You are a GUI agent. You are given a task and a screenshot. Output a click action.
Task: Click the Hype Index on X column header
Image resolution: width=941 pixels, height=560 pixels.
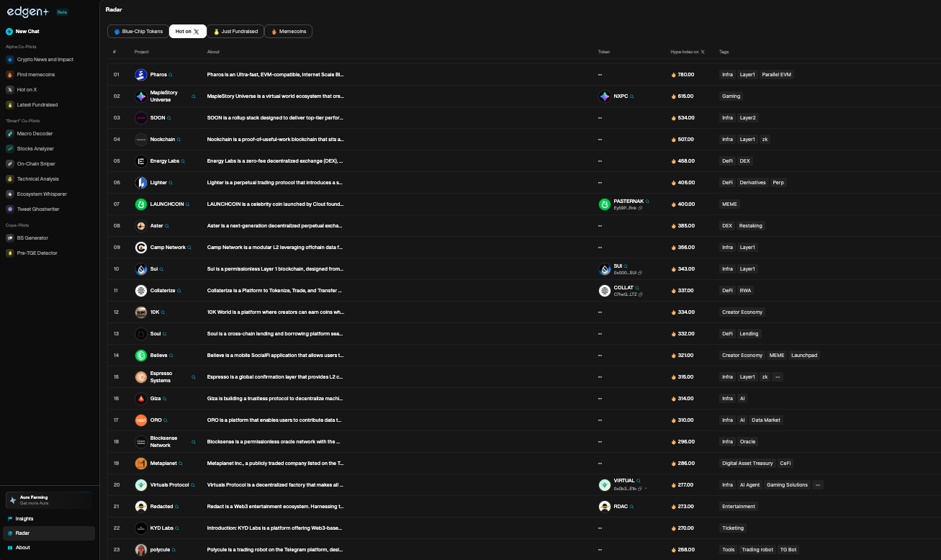(x=688, y=52)
